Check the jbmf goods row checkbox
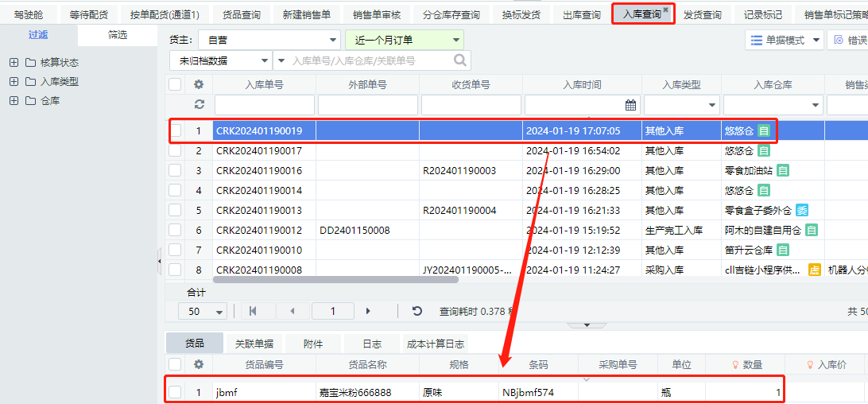The image size is (868, 404). coord(175,391)
